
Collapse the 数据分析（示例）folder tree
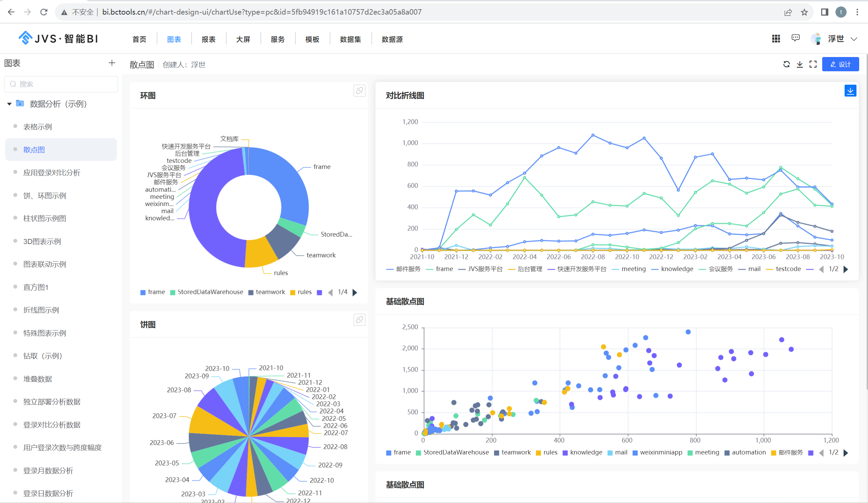[9, 104]
